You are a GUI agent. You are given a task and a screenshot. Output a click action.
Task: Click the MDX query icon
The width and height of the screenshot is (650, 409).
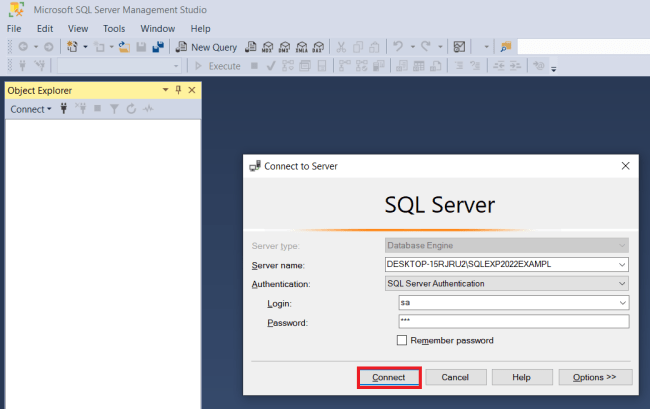[x=268, y=47]
